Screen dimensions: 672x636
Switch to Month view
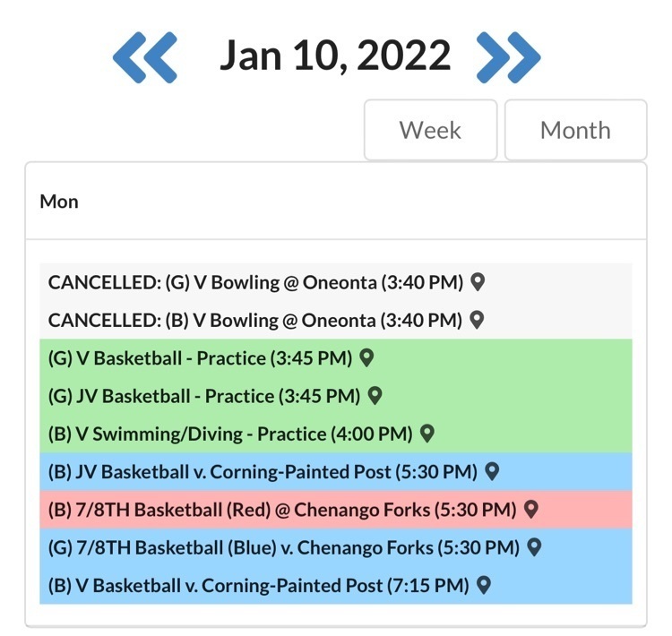[x=575, y=130]
